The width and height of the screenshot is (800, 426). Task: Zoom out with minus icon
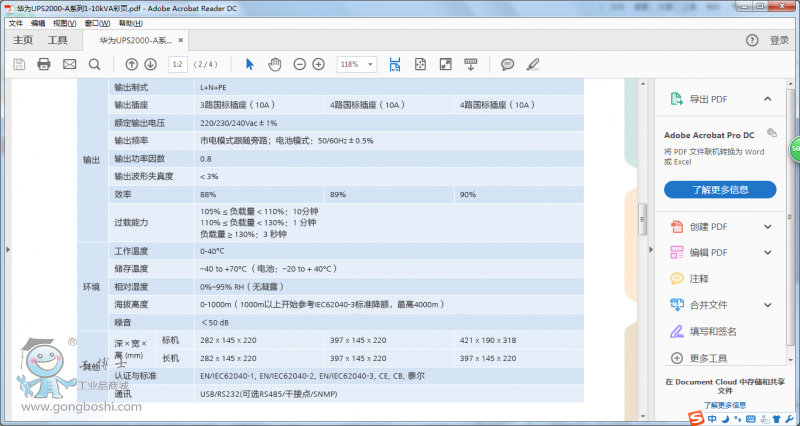click(300, 64)
